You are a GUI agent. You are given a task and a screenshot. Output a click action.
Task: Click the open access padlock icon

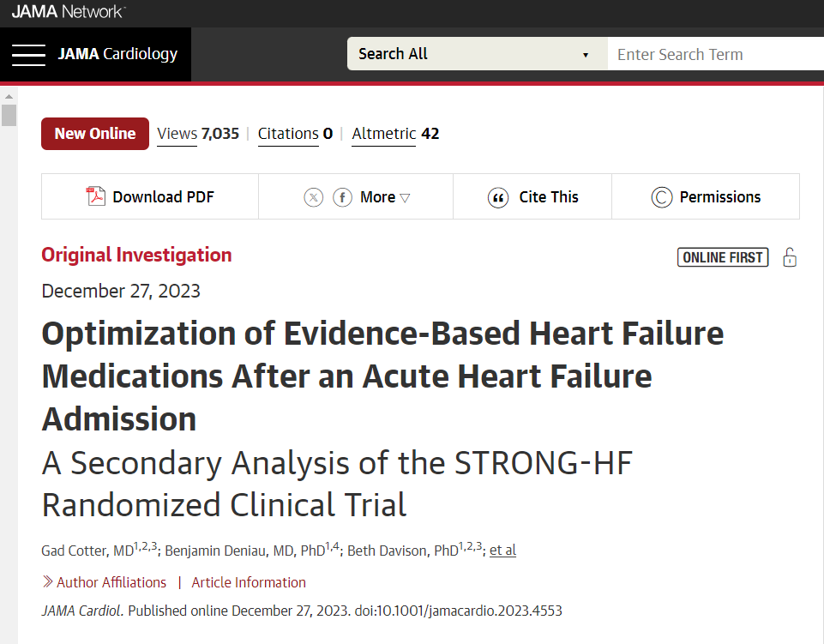pyautogui.click(x=790, y=257)
